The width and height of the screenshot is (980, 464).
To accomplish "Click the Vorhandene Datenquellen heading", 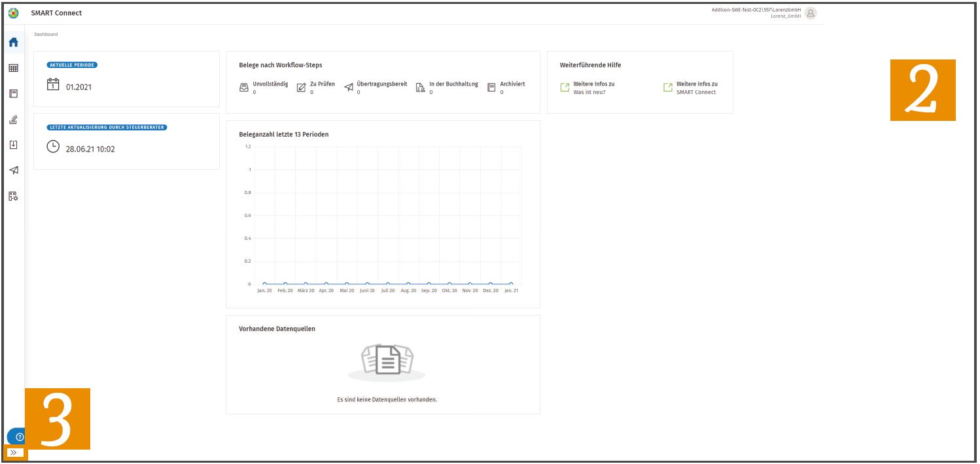I will [x=277, y=329].
